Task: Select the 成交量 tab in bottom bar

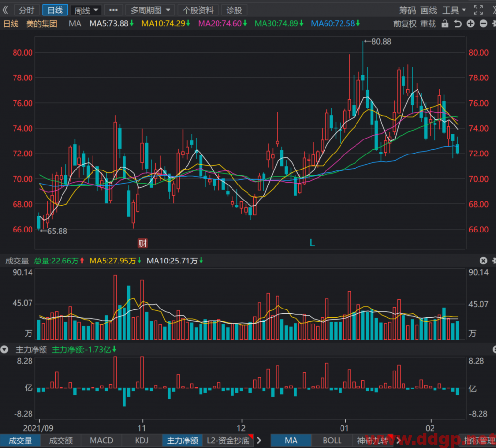Action: coord(20,440)
